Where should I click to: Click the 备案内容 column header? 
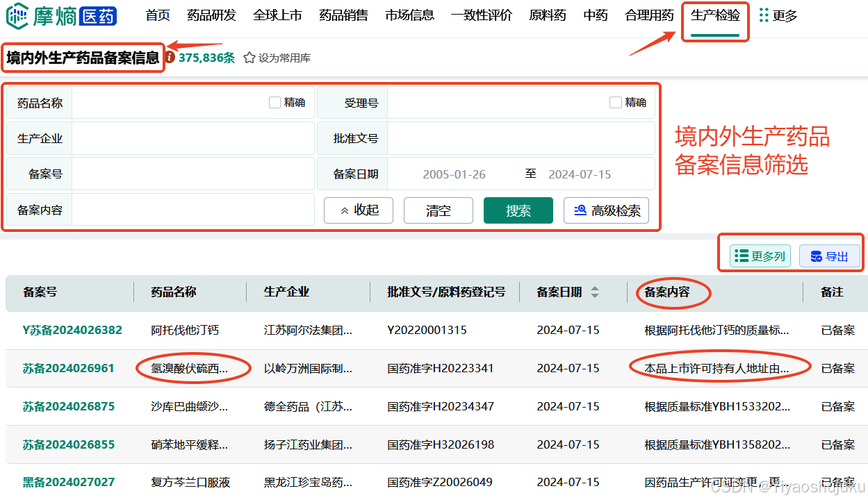click(x=667, y=292)
